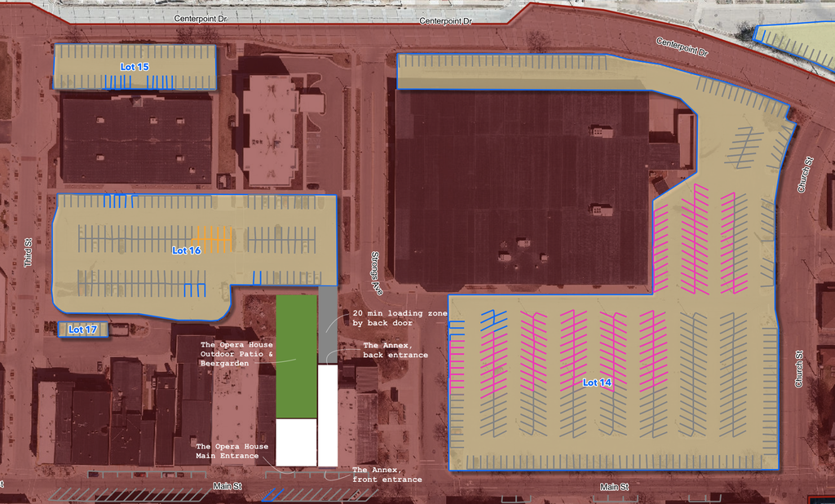Click the "Lot 17" label
835x504 pixels.
pyautogui.click(x=82, y=329)
